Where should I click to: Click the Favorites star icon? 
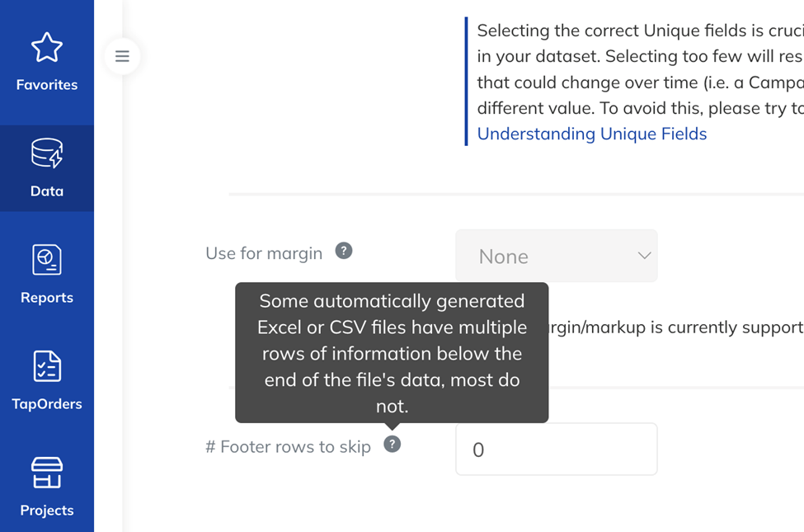click(x=47, y=47)
